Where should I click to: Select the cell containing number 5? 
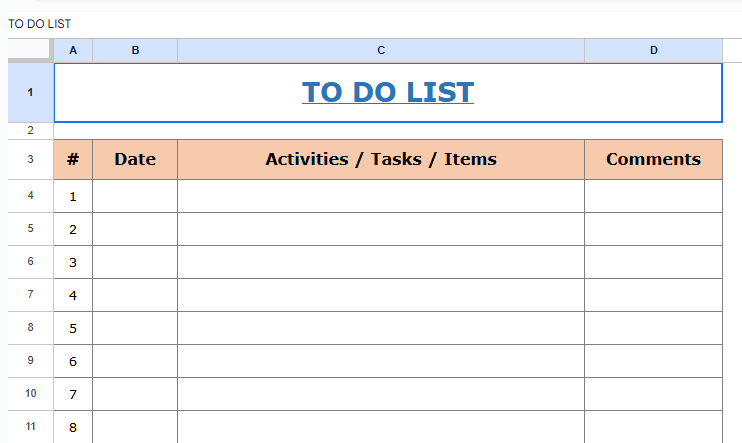(x=73, y=328)
